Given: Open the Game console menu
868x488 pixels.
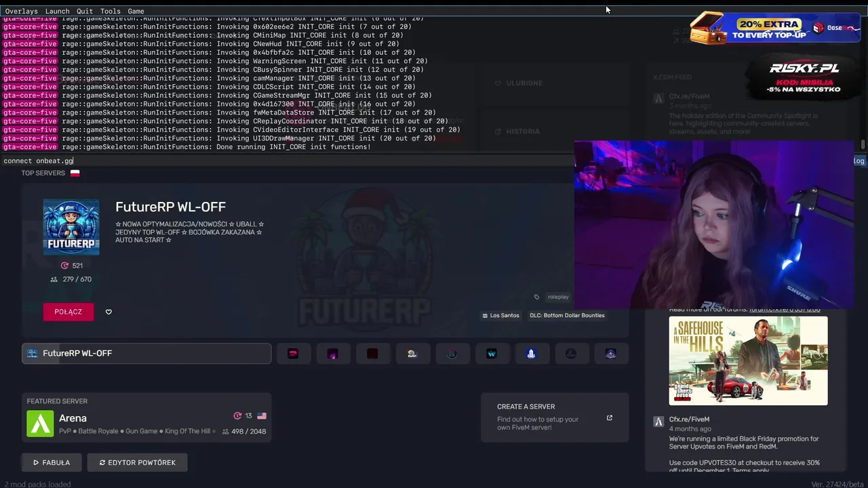Looking at the screenshot, I should (136, 11).
